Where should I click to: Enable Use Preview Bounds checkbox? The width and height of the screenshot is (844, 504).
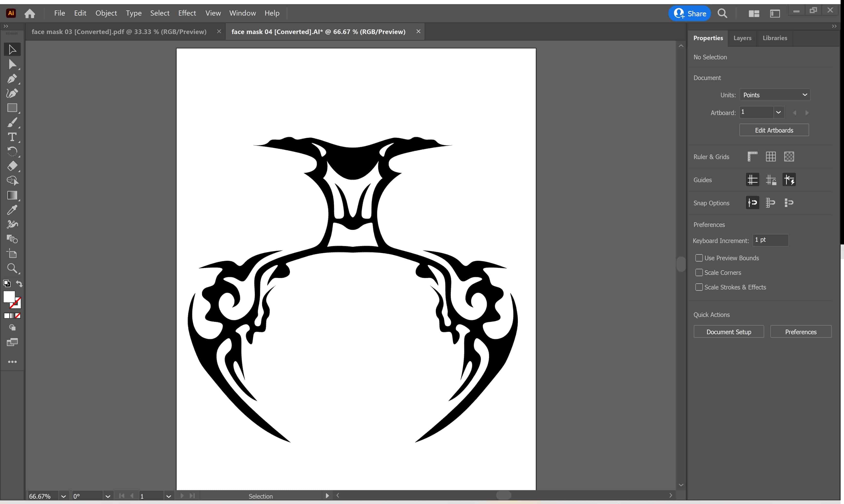(699, 258)
